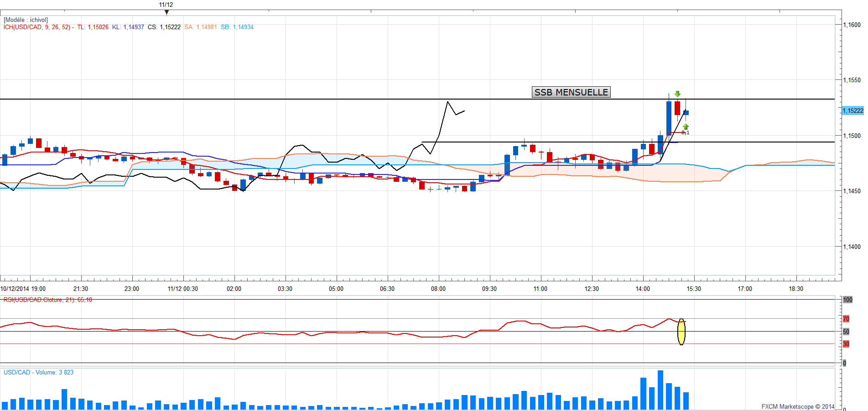
Task: Click the green up arrow signal below the candle
Action: (686, 126)
